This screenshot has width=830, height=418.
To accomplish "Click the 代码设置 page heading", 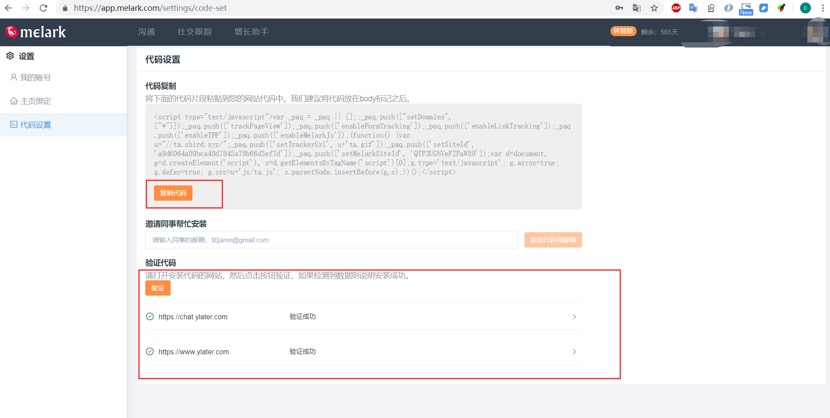I will [x=163, y=59].
